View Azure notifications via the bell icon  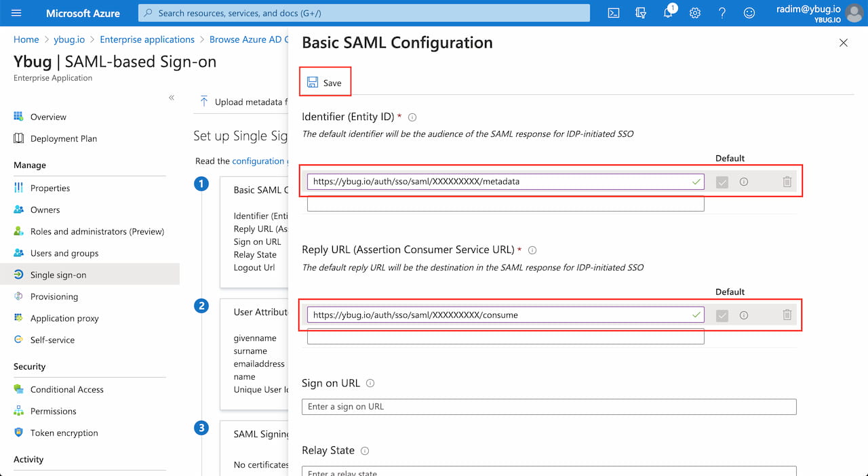[x=668, y=13]
